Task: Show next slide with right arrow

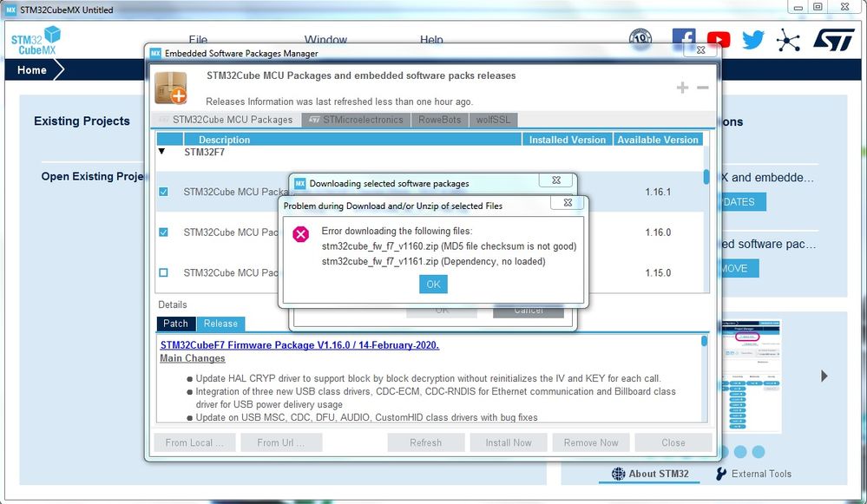Action: tap(824, 376)
